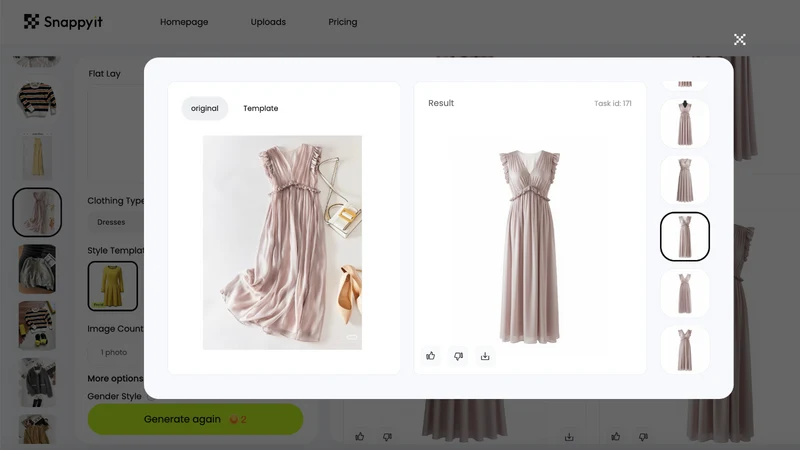Choose the yellow dress style template
The image size is (800, 450).
coord(113,286)
